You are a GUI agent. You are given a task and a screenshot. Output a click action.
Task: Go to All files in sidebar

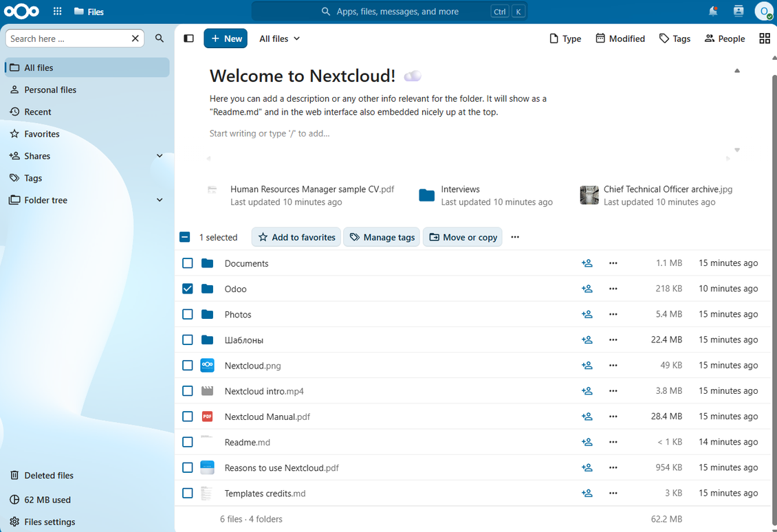87,67
